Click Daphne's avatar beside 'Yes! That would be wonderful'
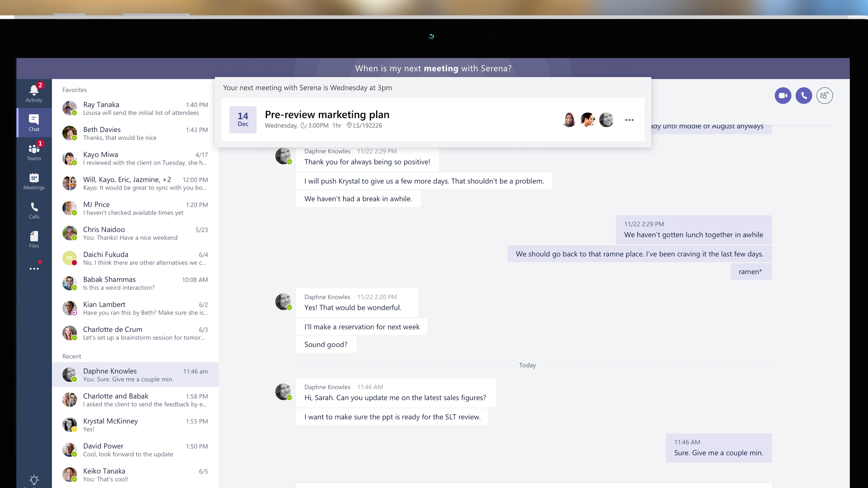This screenshot has height=488, width=868. [283, 302]
